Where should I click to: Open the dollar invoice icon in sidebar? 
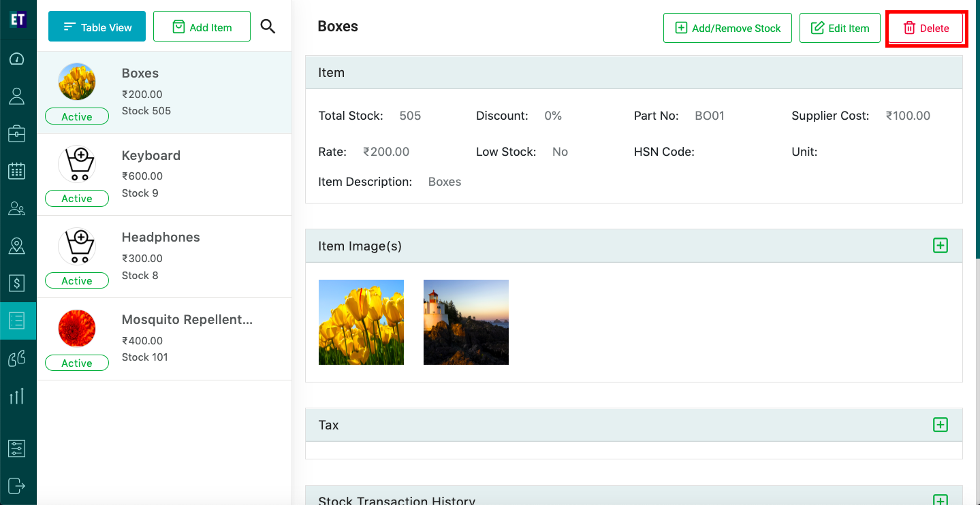pyautogui.click(x=17, y=282)
